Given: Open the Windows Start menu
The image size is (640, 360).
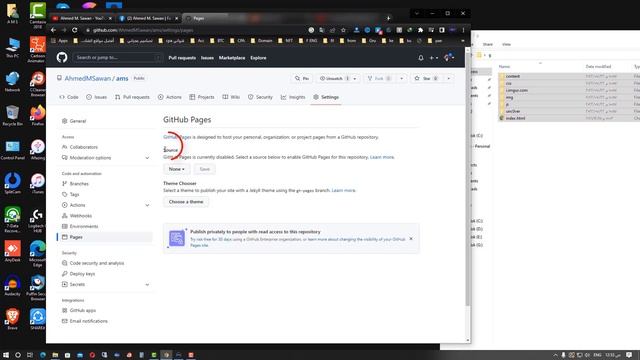Looking at the screenshot, I should point(6,355).
